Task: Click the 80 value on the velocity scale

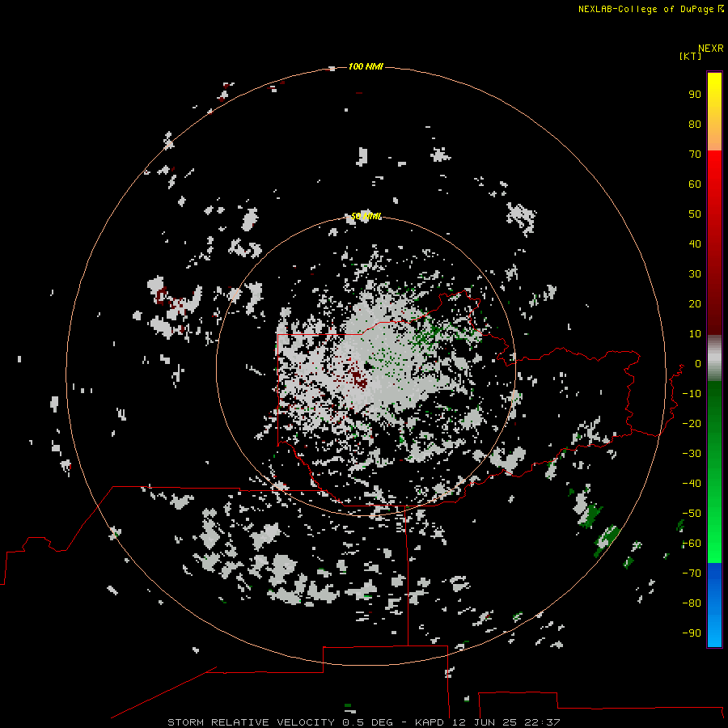Action: pos(695,125)
